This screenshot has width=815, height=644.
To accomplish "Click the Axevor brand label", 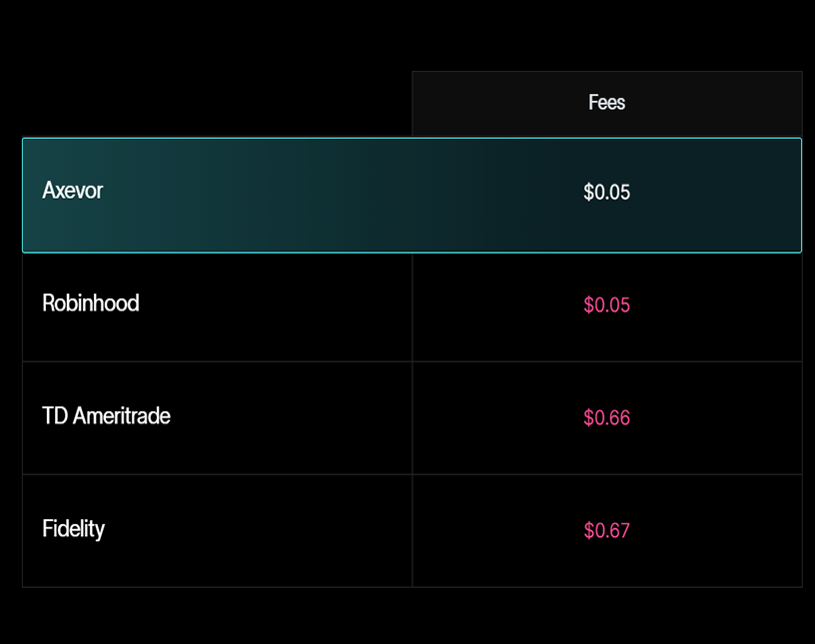I will pyautogui.click(x=71, y=191).
